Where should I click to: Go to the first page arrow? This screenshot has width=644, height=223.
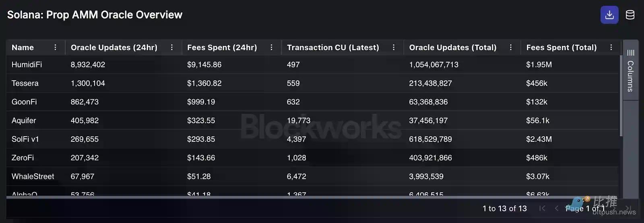[542, 208]
